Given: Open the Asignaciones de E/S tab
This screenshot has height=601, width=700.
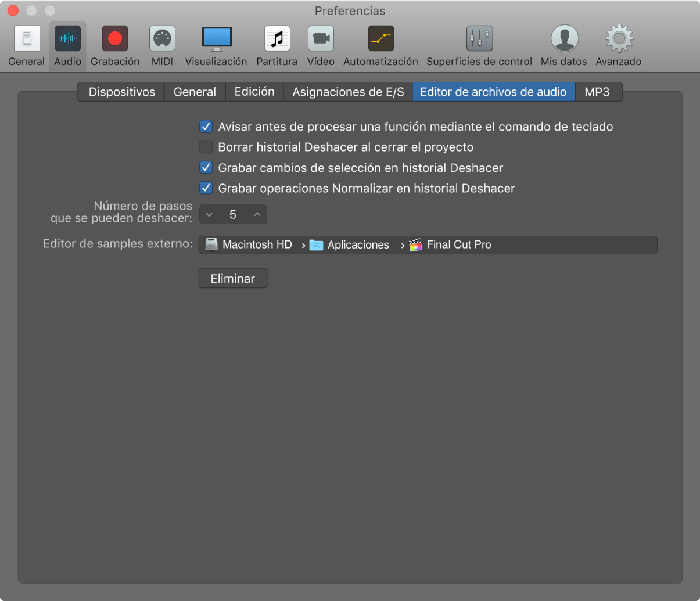Looking at the screenshot, I should point(348,92).
